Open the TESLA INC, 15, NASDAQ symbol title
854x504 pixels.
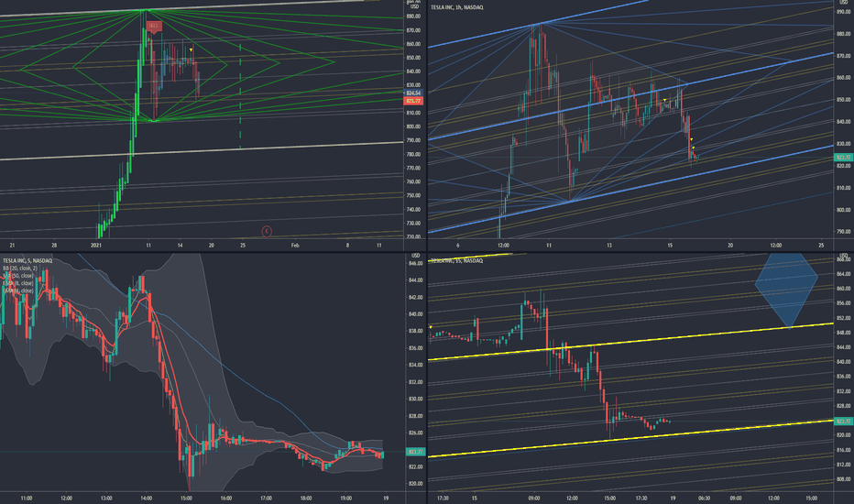point(456,261)
